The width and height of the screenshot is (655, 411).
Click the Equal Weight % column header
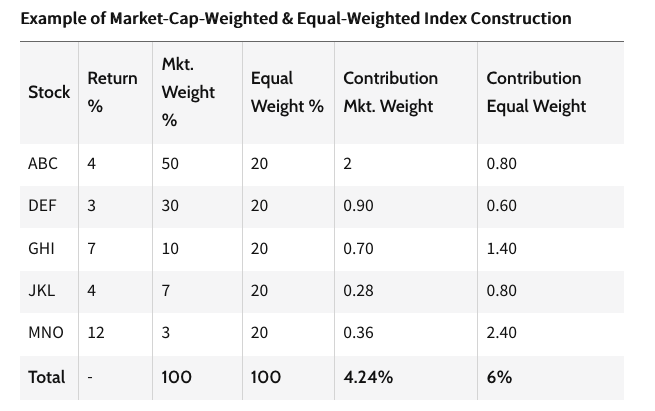[x=287, y=92]
